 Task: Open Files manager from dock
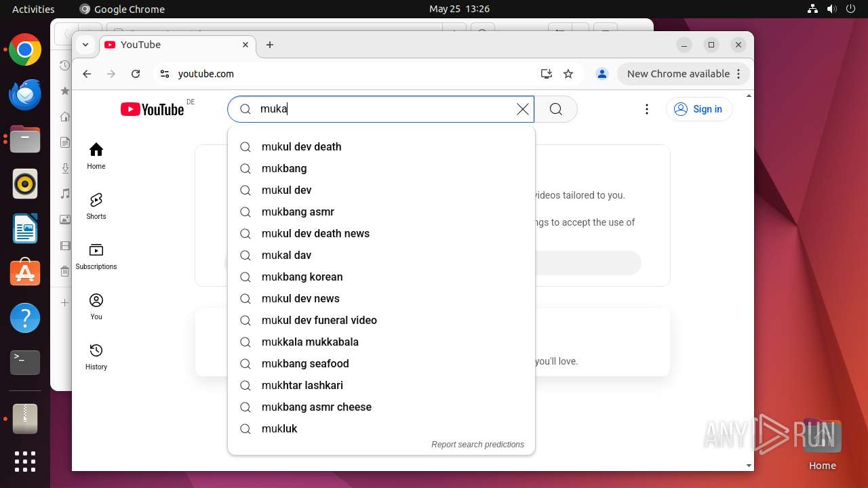pos(25,140)
